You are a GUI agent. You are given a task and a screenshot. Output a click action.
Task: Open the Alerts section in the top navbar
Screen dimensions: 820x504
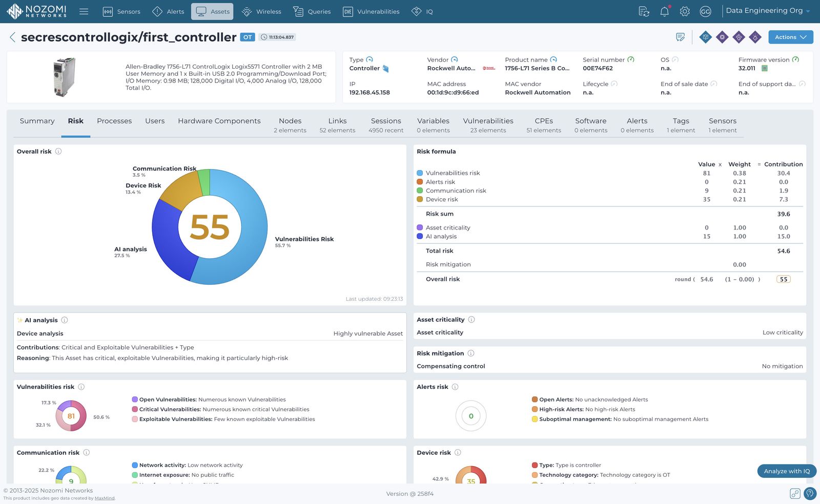[x=168, y=11]
